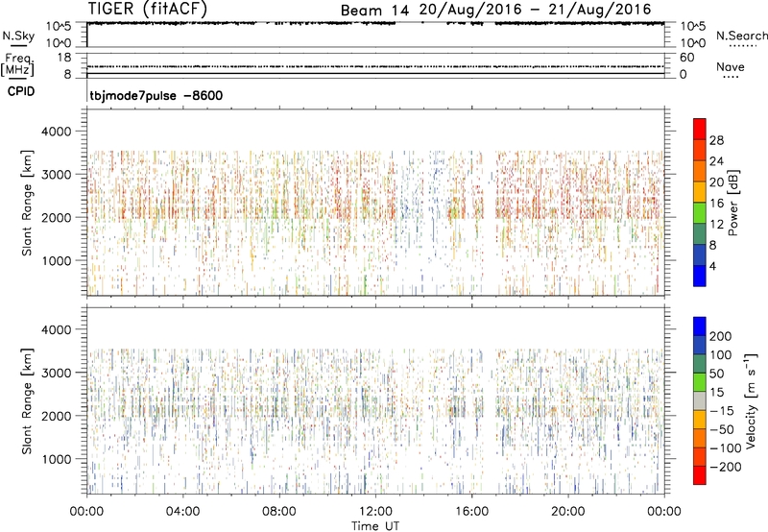Viewport: 768px width, 532px height.
Task: Click the dotted frequency trace in Freq panel
Action: pyautogui.click(x=375, y=66)
